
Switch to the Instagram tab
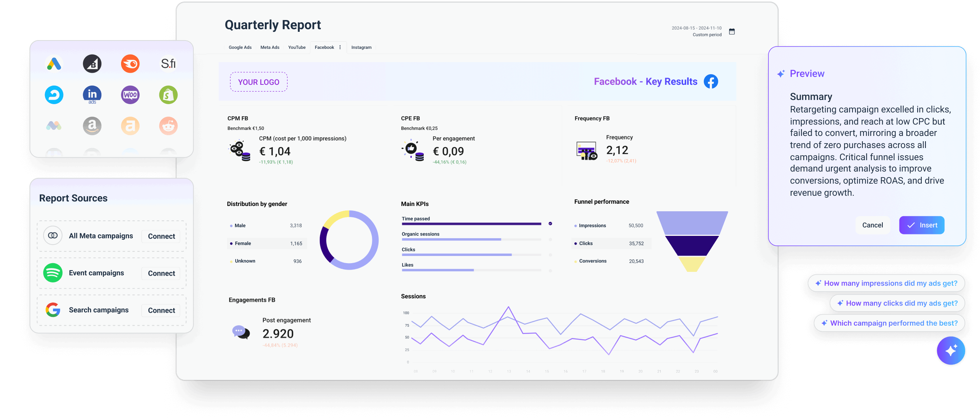(361, 47)
